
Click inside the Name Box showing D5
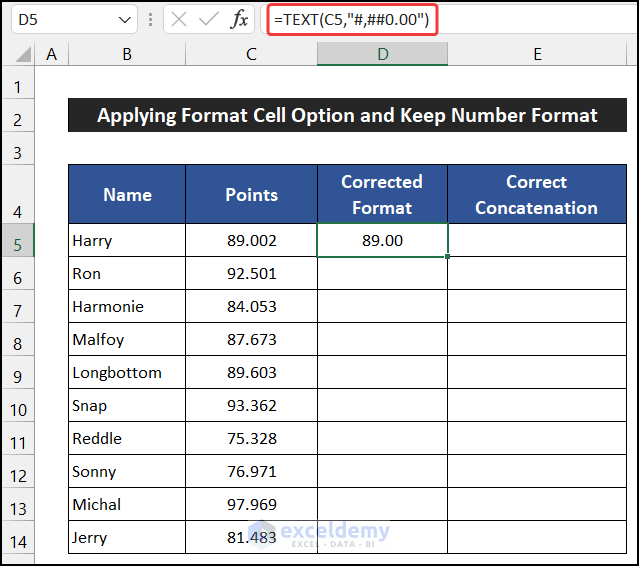(x=60, y=20)
